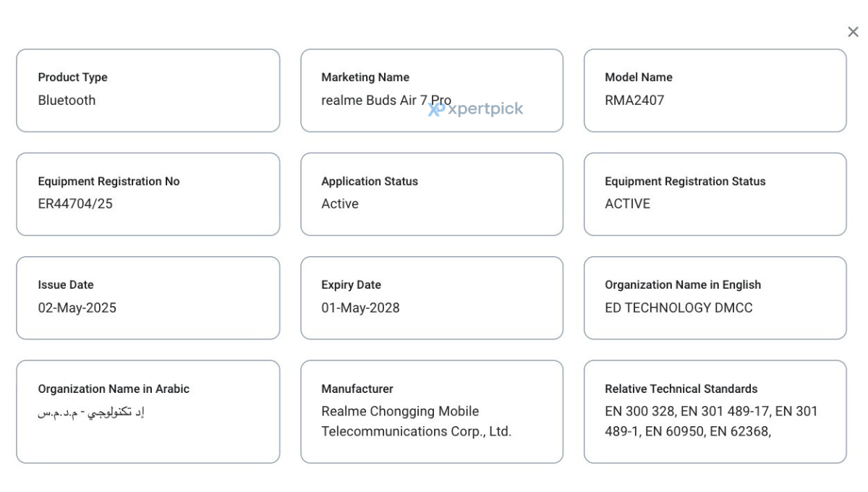
Task: Click the Arabic organization name text
Action: click(92, 412)
